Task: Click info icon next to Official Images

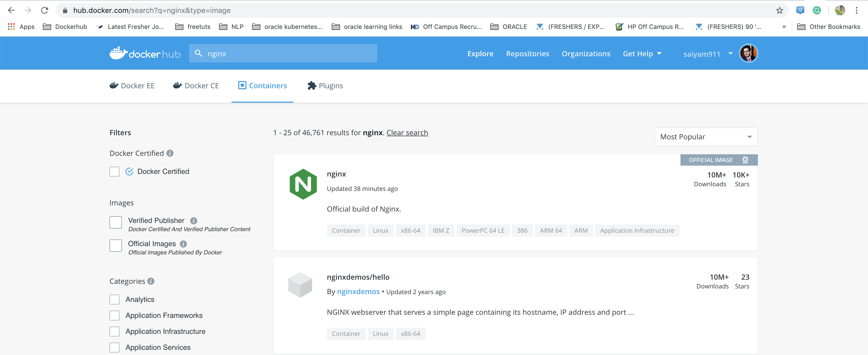Action: coord(183,244)
